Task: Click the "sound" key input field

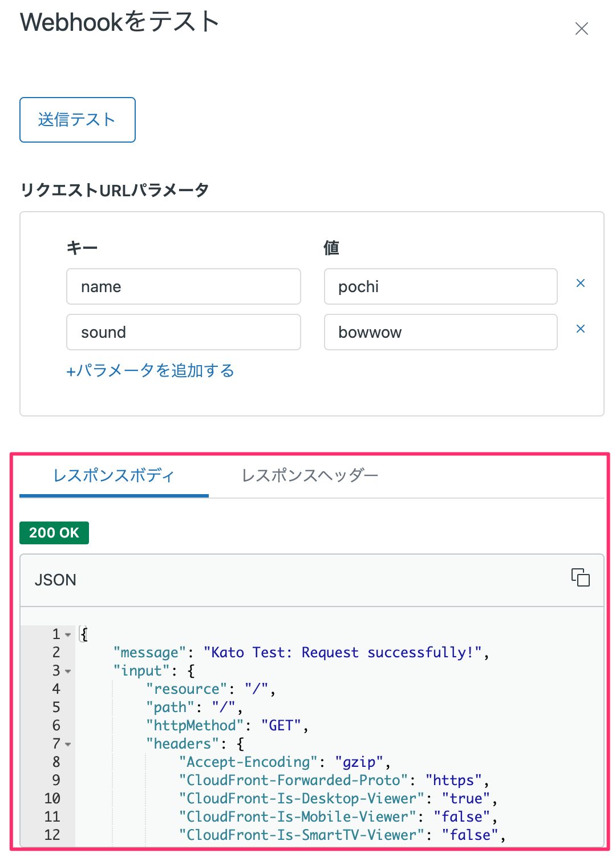Action: click(183, 332)
